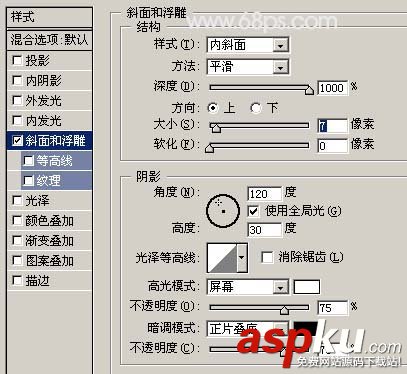This screenshot has width=407, height=374.
Task: Enable the 投影 drop shadow checkbox
Action: pyautogui.click(x=17, y=60)
